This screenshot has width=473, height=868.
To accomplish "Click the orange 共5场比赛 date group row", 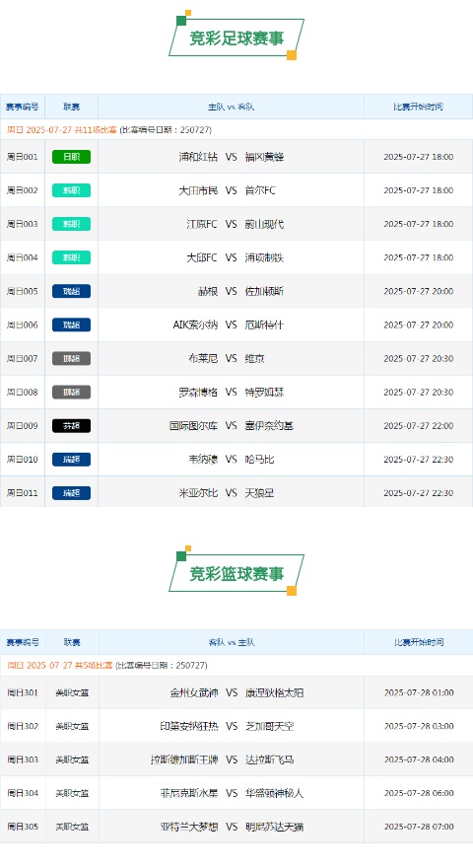I will [236, 665].
